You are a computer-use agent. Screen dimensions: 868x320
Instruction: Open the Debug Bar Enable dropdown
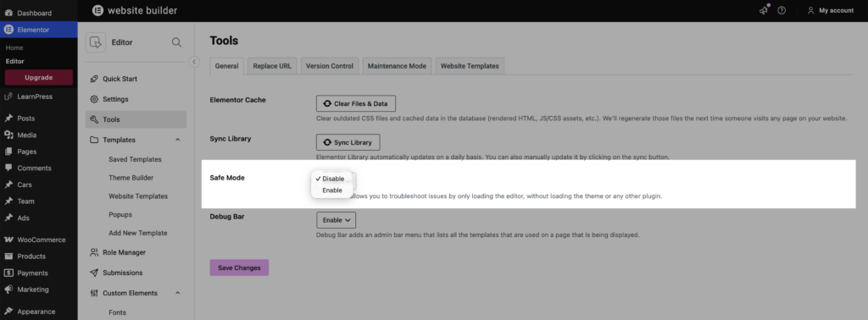[336, 220]
